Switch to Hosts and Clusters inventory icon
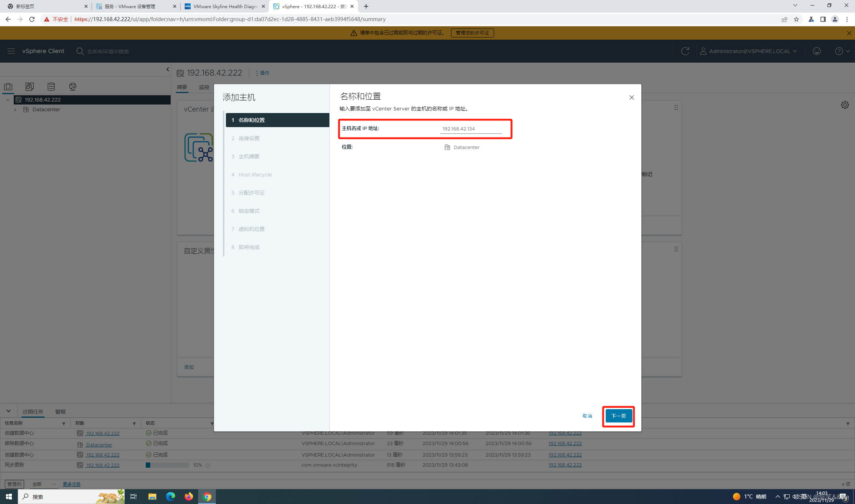The width and height of the screenshot is (855, 504). [x=8, y=87]
